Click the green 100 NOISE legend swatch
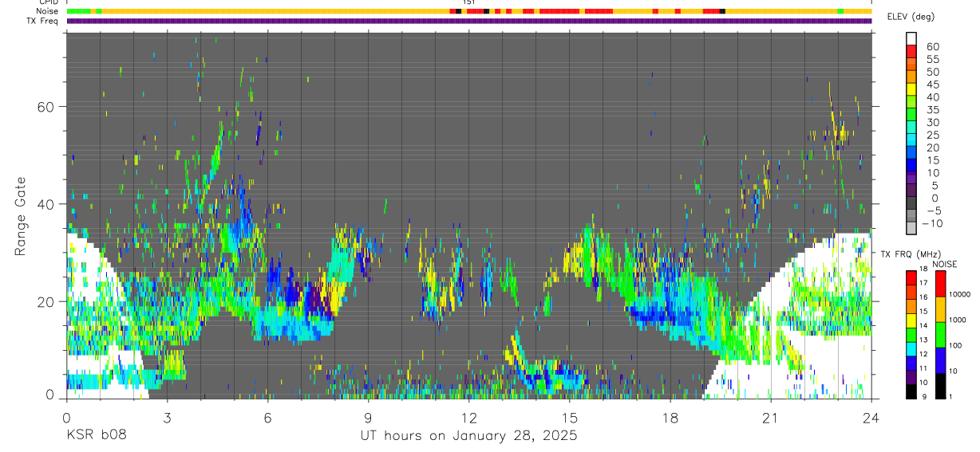Viewport: 980px width, 452px height. click(x=940, y=334)
